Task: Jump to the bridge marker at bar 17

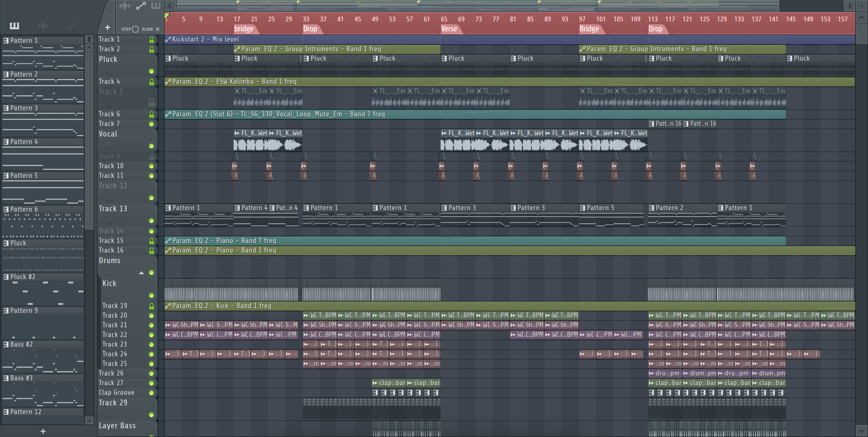Action: pyautogui.click(x=246, y=29)
